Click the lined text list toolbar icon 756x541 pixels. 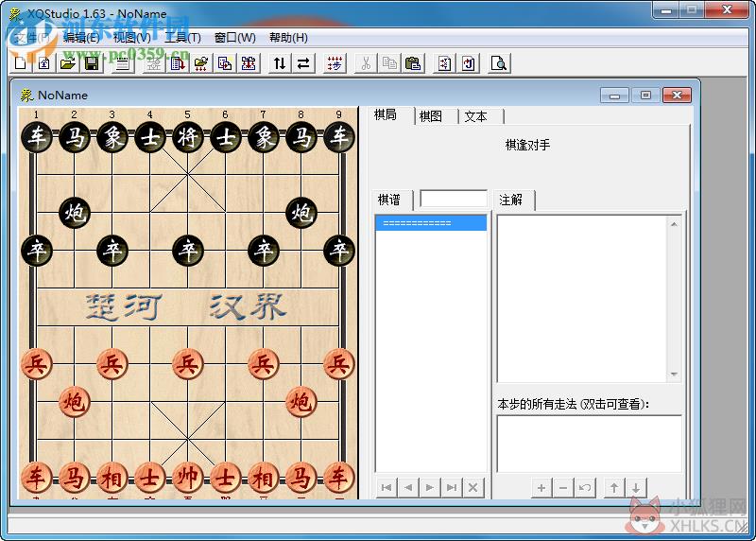click(123, 63)
